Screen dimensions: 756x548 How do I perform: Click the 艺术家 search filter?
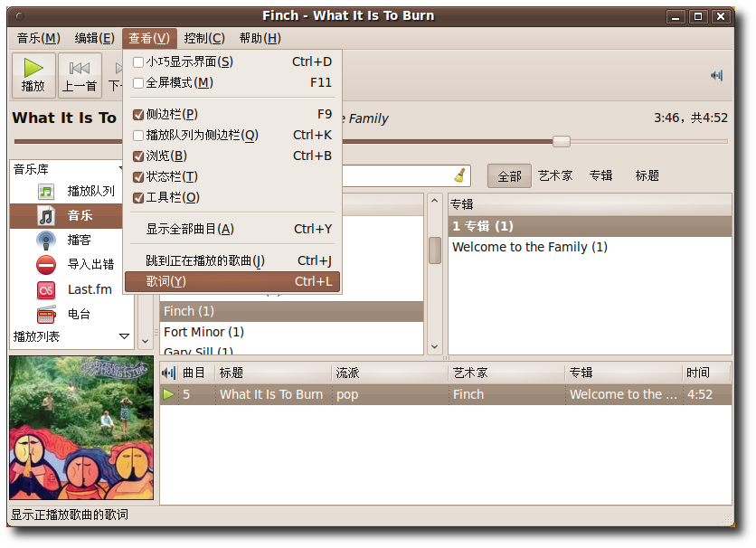point(555,176)
